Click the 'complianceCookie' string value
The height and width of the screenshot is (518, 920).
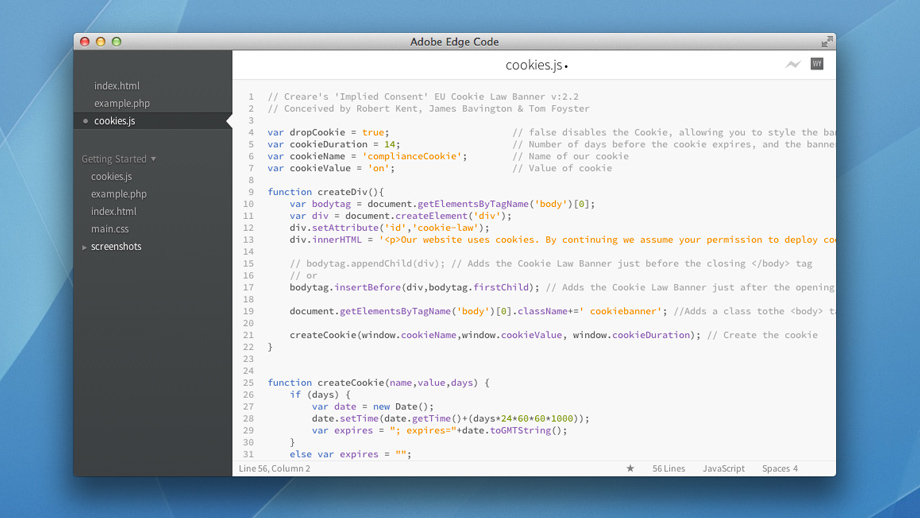412,156
